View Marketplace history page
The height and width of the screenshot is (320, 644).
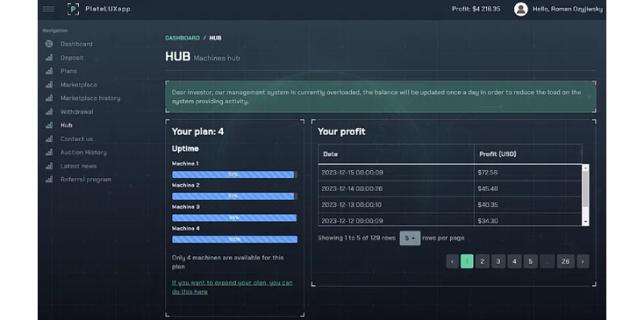(90, 98)
